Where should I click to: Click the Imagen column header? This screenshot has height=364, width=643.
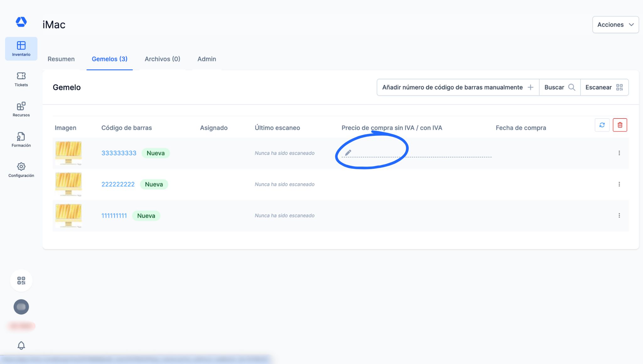pos(65,128)
